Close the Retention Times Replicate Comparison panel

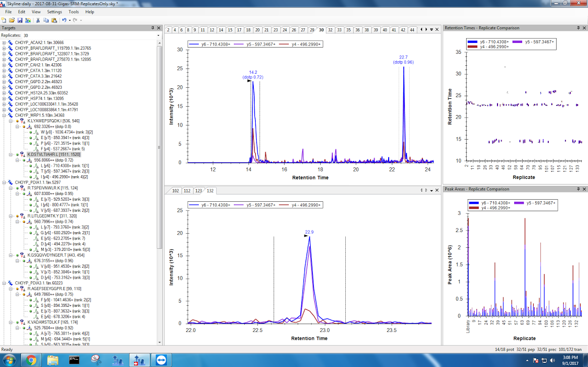584,28
